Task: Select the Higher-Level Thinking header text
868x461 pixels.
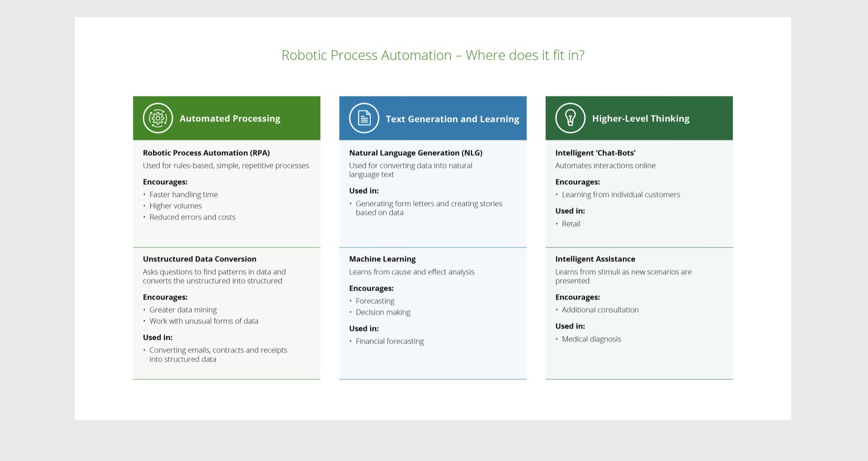Action: coord(641,119)
